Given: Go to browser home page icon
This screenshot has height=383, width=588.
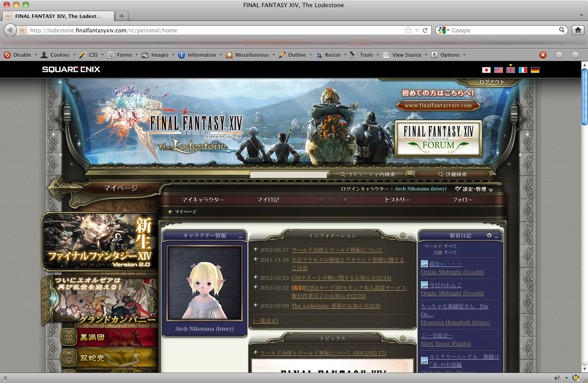Looking at the screenshot, I should coord(578,30).
